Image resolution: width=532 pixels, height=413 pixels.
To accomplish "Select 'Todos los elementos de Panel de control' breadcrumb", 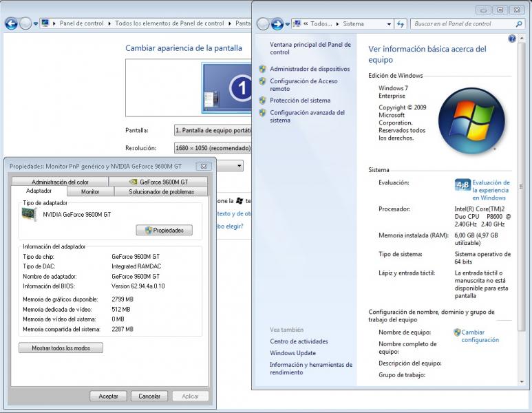I will tap(169, 23).
